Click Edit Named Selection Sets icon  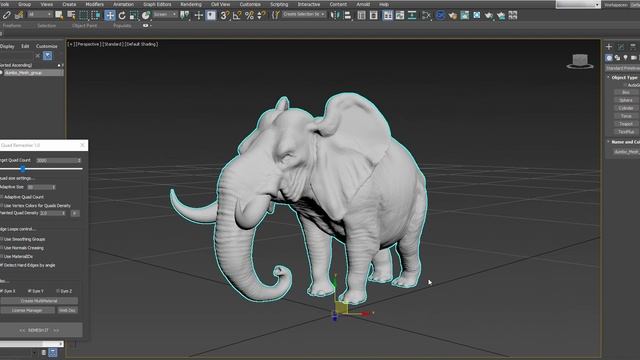(276, 16)
